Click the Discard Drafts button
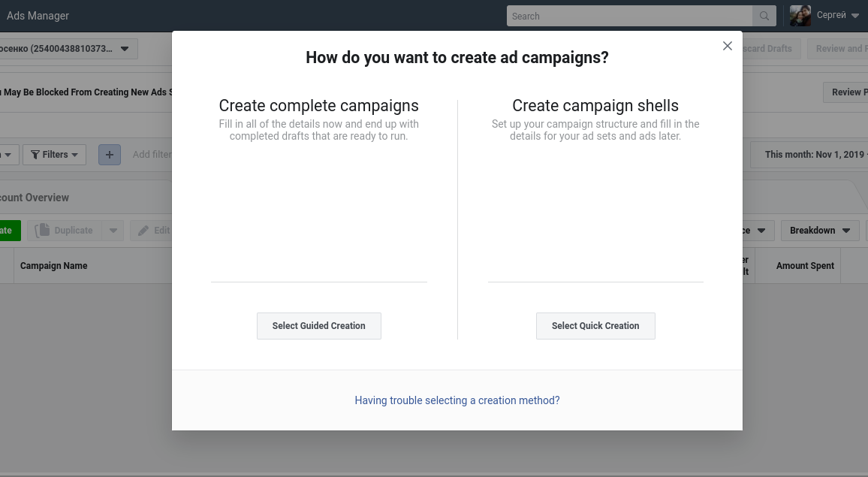Screen dimensions: 868x477 767,49
